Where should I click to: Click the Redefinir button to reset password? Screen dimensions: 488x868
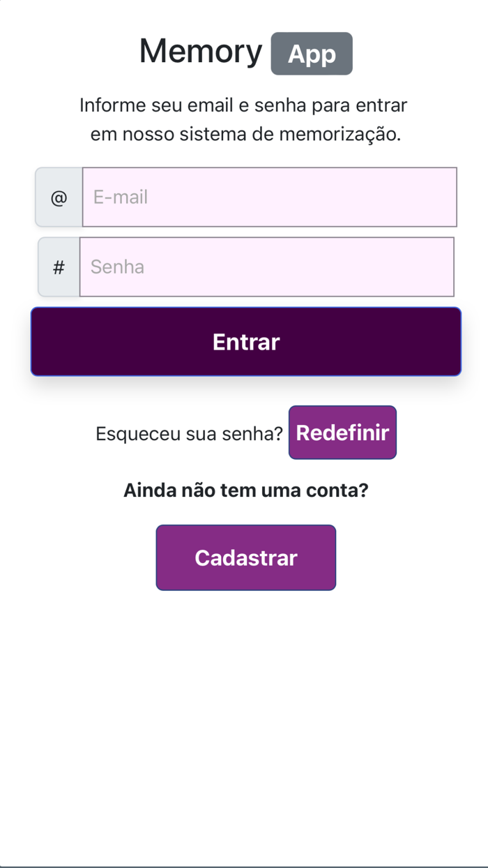(342, 433)
